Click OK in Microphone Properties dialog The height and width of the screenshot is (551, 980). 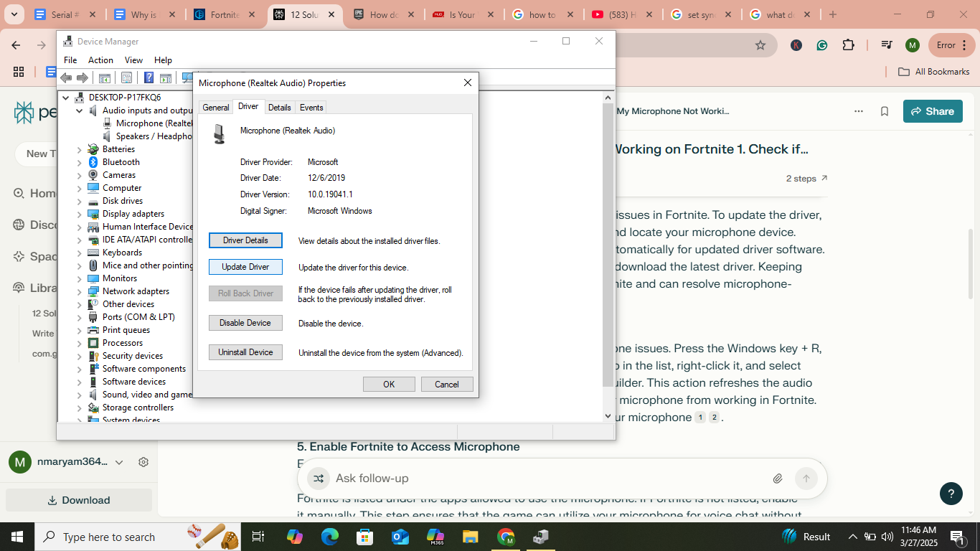coord(389,384)
